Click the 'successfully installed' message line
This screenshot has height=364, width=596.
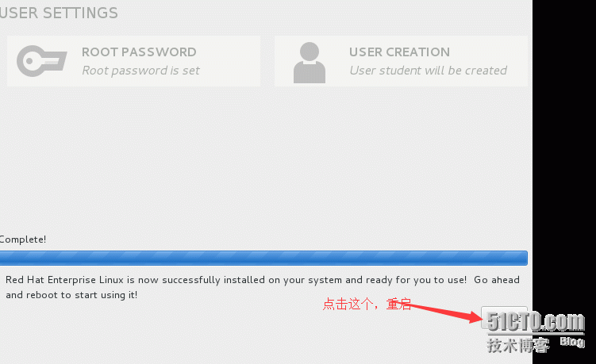(x=262, y=280)
